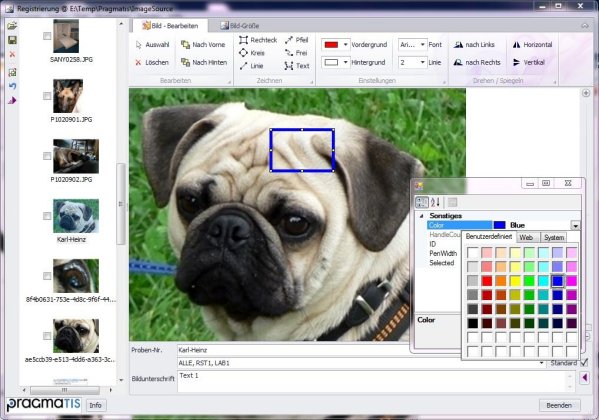Pick the magenta swatch in color palette
Screen dimensions: 599x420
pos(571,281)
